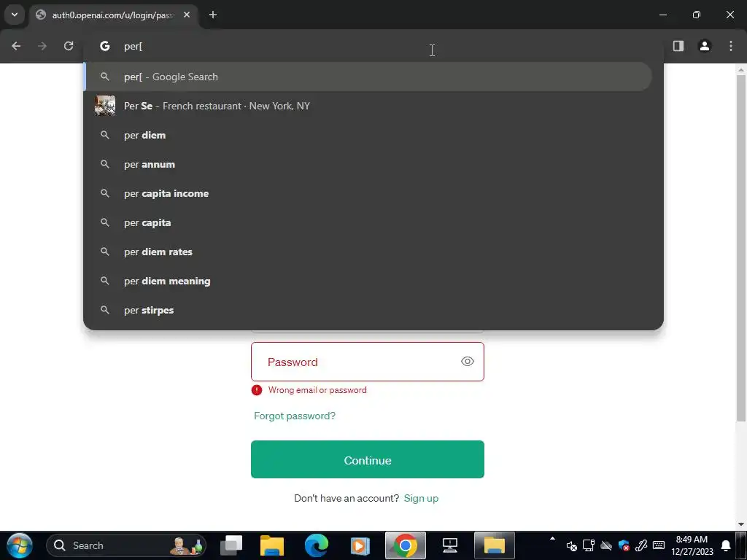Open the pen workspace tray icon
The image size is (747, 560).
coord(641,545)
